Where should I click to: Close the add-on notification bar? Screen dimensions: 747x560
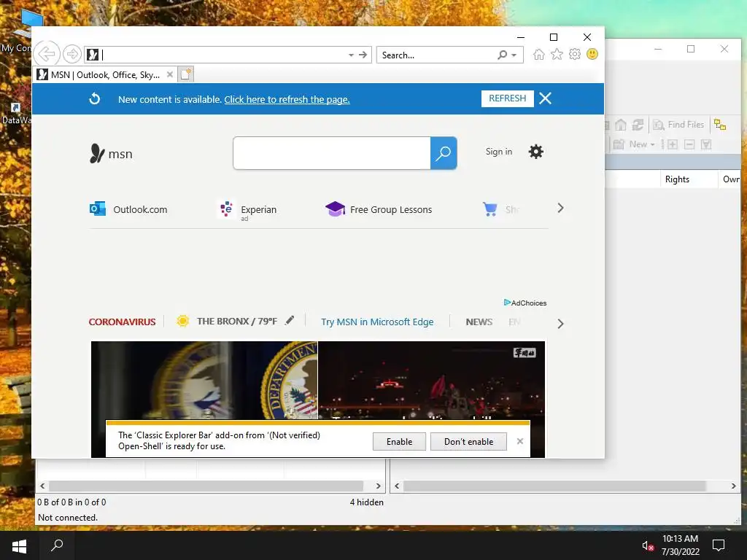520,441
